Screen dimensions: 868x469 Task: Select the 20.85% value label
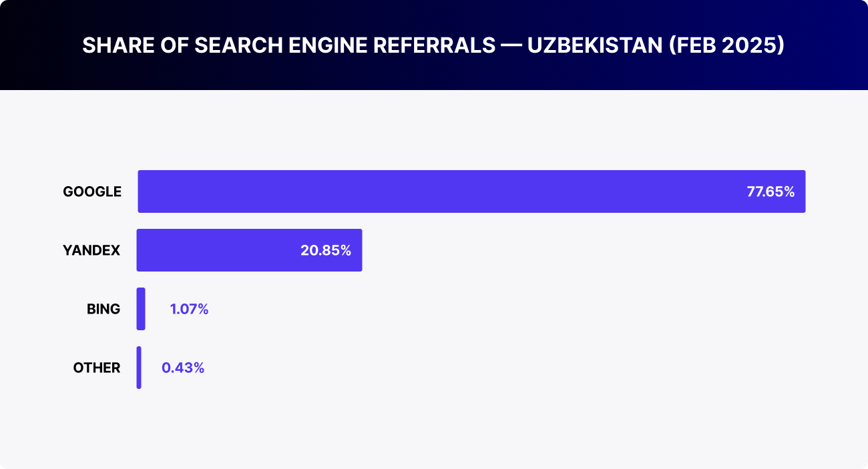coord(326,251)
